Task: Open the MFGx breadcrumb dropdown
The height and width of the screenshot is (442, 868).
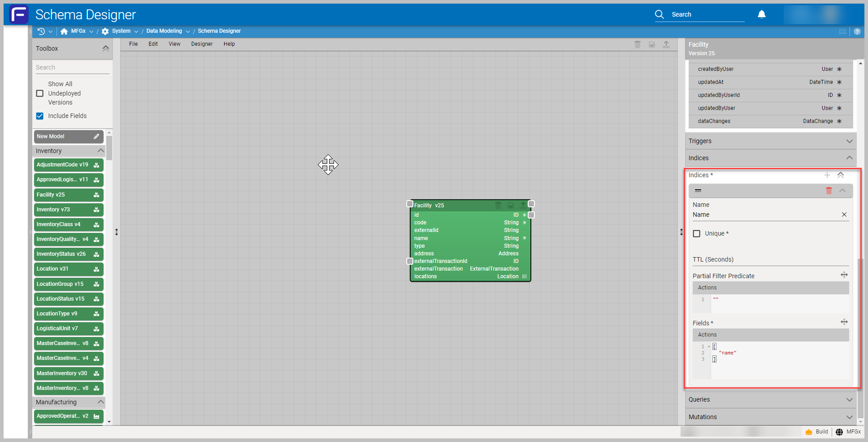Action: (x=91, y=31)
